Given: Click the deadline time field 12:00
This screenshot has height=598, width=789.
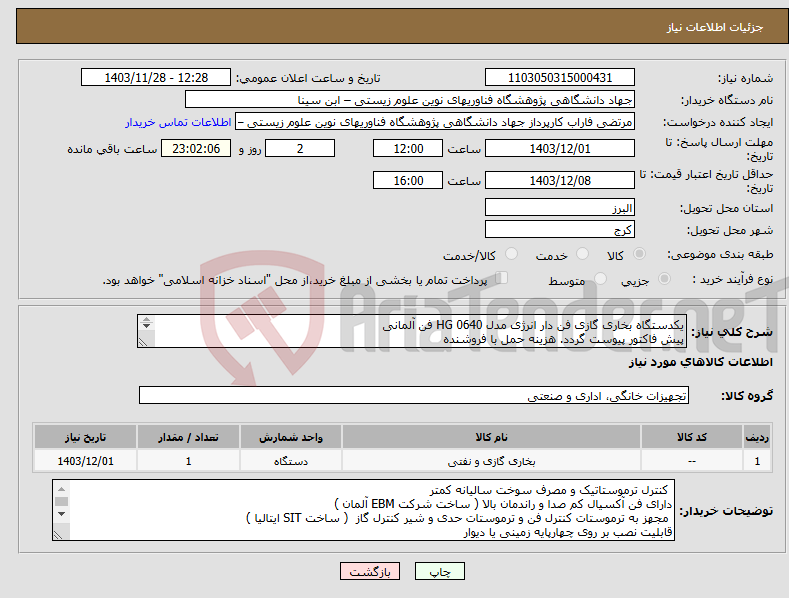Looking at the screenshot, I should pyautogui.click(x=408, y=148).
